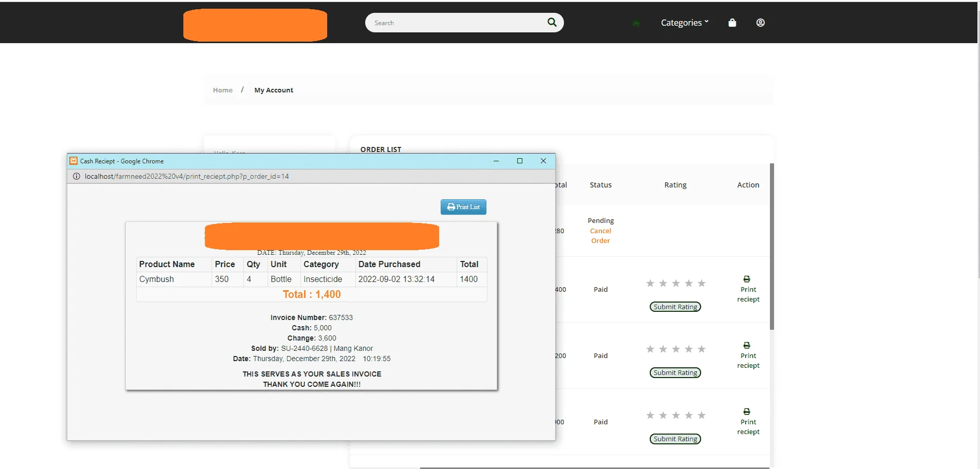Click the printer icon in the last Paid row

[x=747, y=411]
